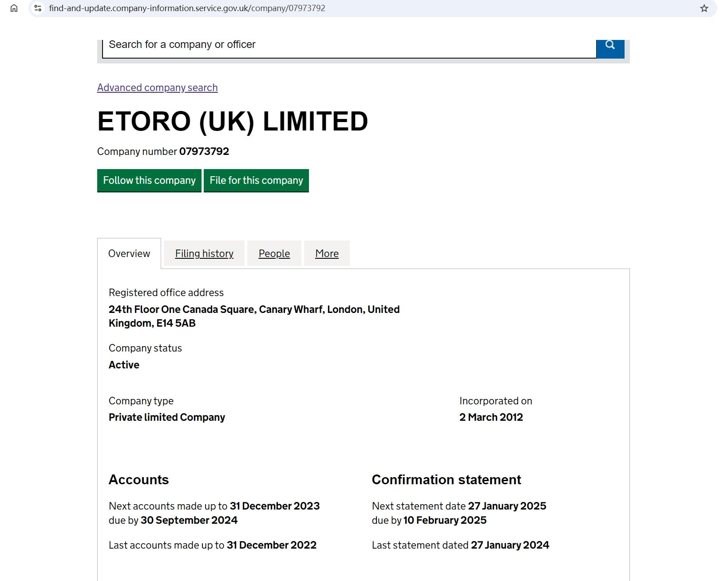The height and width of the screenshot is (581, 728).
Task: Click company number 07973792 text
Action: (x=204, y=151)
